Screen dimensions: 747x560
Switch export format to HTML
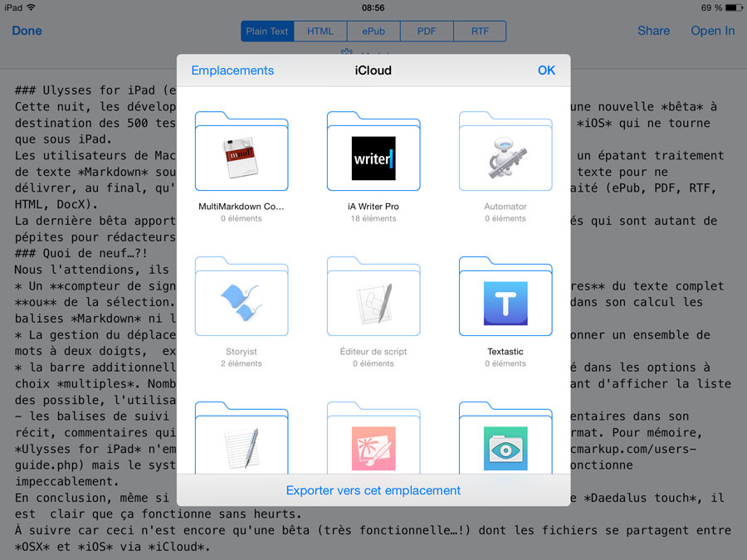tap(320, 32)
